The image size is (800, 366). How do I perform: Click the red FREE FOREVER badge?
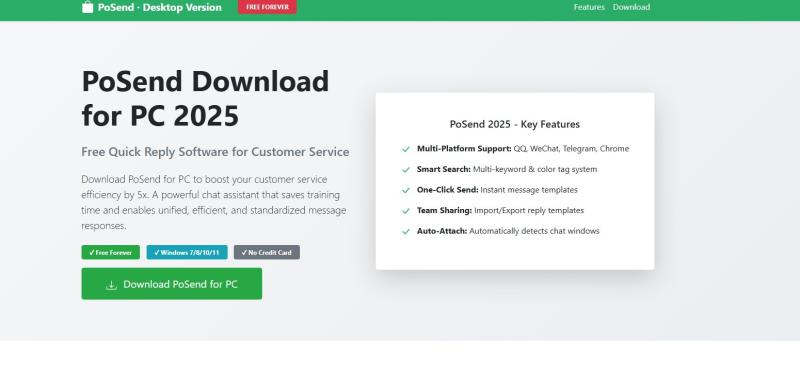point(267,7)
